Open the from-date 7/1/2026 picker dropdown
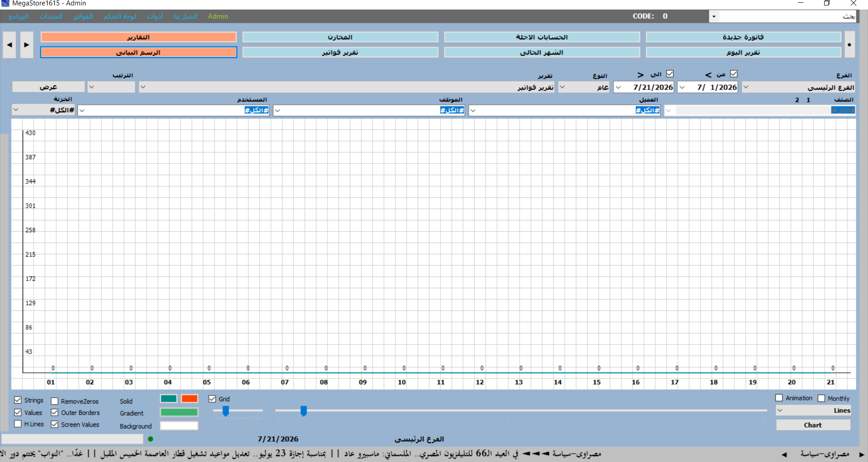Image resolution: width=868 pixels, height=462 pixels. point(682,87)
